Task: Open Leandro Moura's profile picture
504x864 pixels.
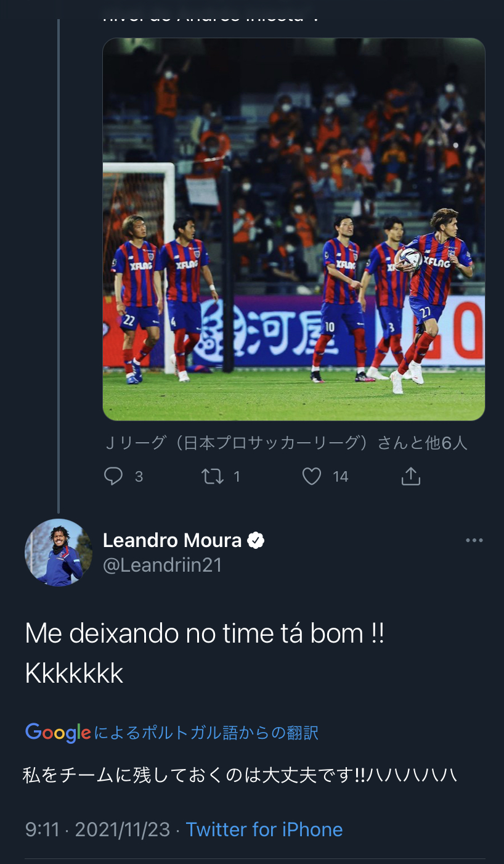Action: click(x=58, y=553)
